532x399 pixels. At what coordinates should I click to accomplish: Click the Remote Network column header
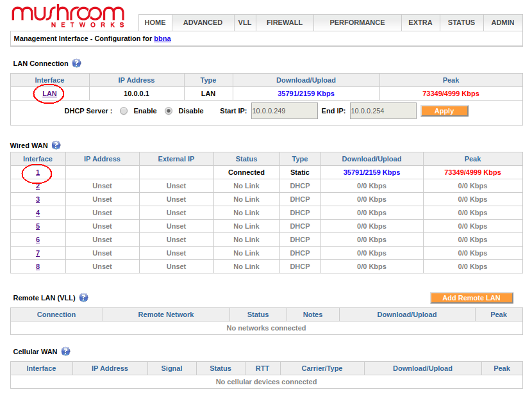[x=166, y=314]
